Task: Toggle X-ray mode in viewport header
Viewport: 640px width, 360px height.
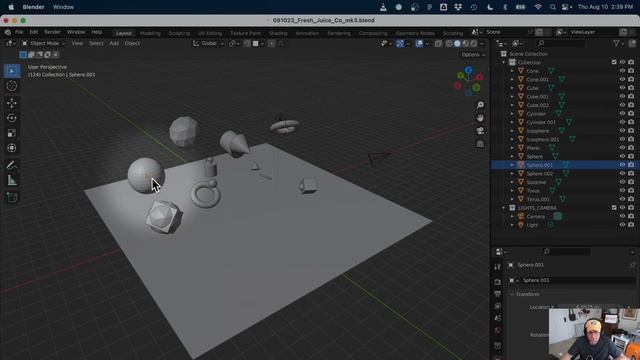Action: click(x=438, y=43)
